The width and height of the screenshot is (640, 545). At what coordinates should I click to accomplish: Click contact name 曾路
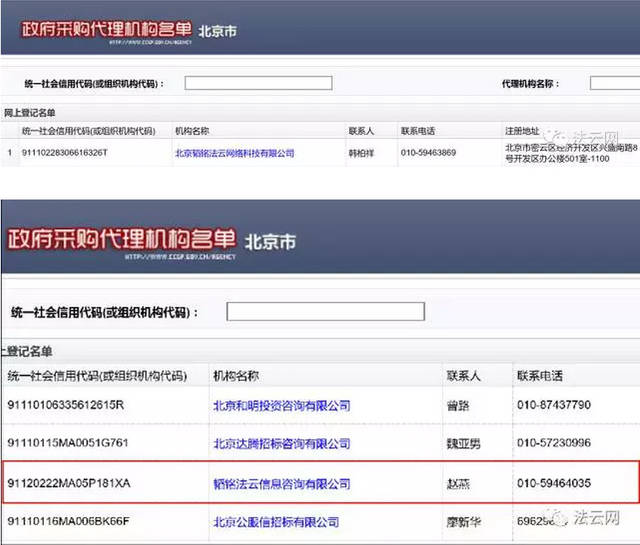[x=458, y=406]
